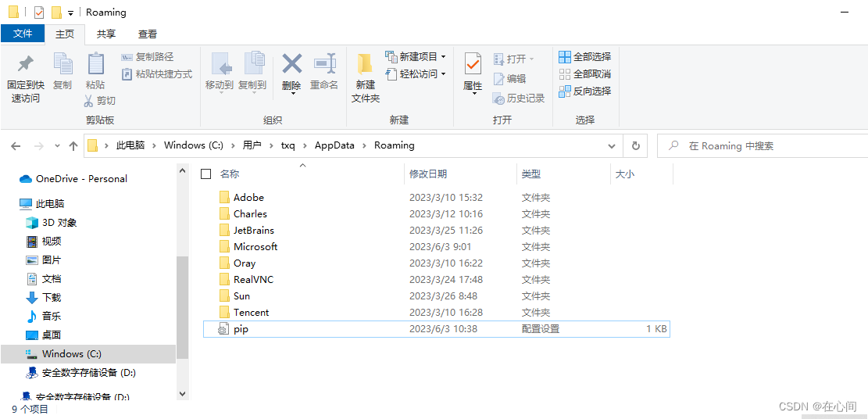Click the Copy (复制) icon in clipboard group
868x419 pixels.
[63, 65]
